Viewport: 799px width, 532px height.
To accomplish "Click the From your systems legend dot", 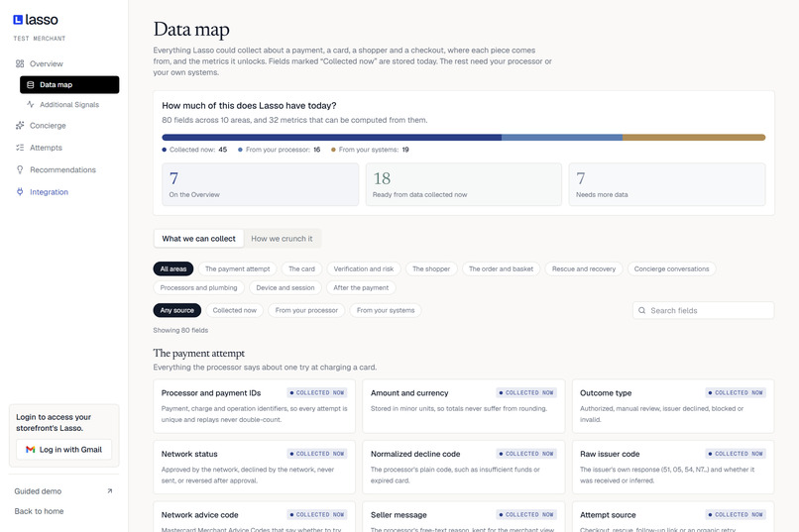I will 333,150.
